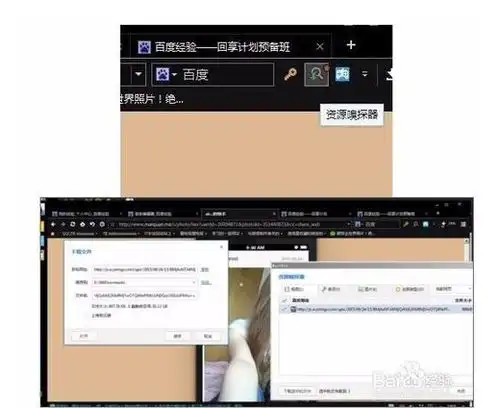This screenshot has width=499, height=408.
Task: Click the Back arrow in the lower browser window
Action: point(53,224)
